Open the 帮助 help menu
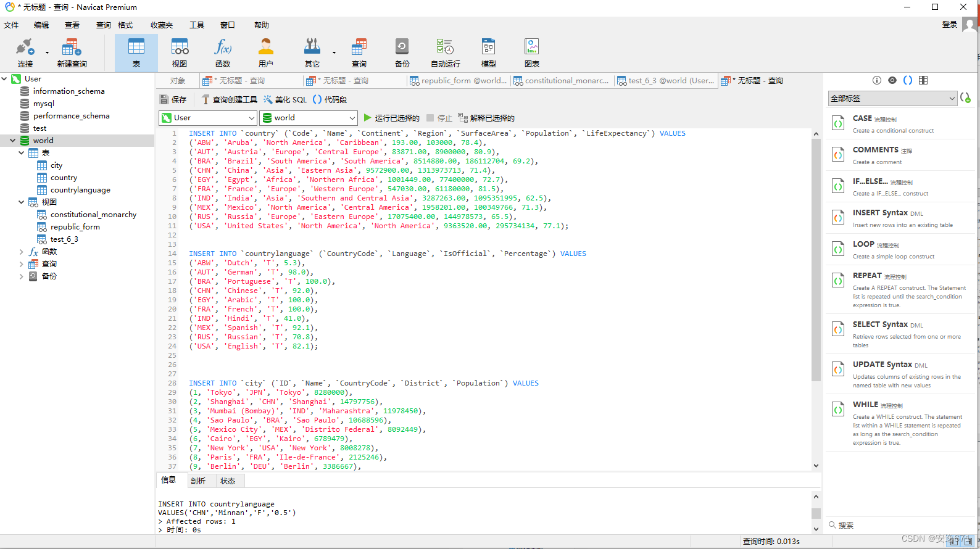 262,25
